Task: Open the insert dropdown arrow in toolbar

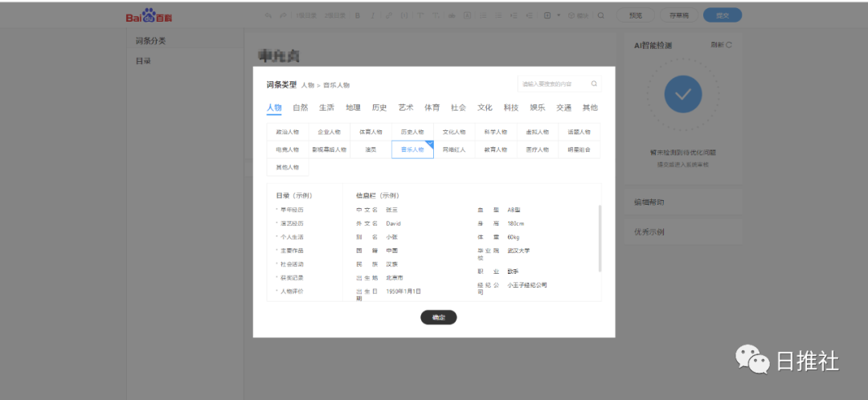Action: (559, 15)
